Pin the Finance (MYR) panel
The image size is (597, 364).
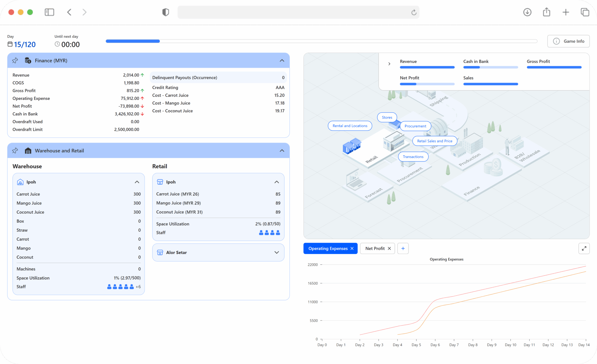click(x=15, y=61)
